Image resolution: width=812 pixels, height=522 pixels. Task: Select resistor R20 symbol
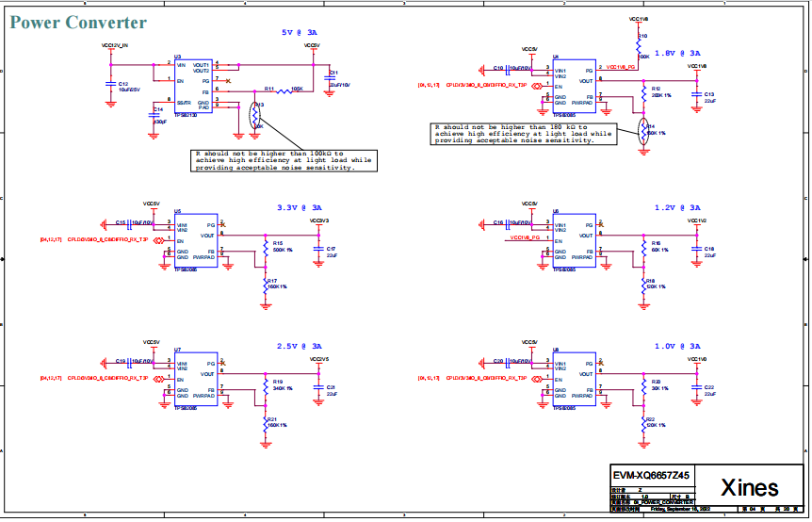pos(643,386)
